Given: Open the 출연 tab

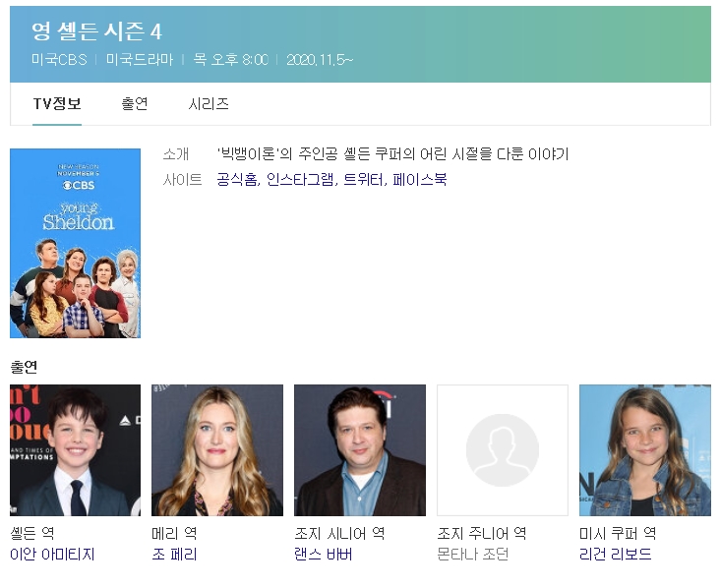Looking at the screenshot, I should (135, 103).
